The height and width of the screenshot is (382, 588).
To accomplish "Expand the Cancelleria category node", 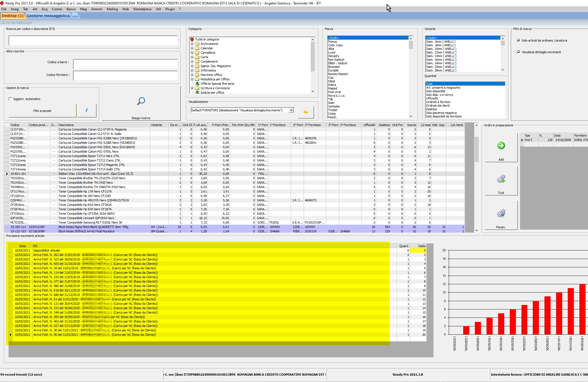I will click(x=192, y=53).
